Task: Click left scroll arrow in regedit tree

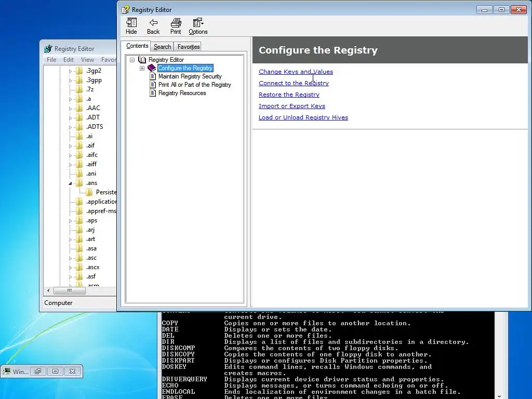Action: 48,290
